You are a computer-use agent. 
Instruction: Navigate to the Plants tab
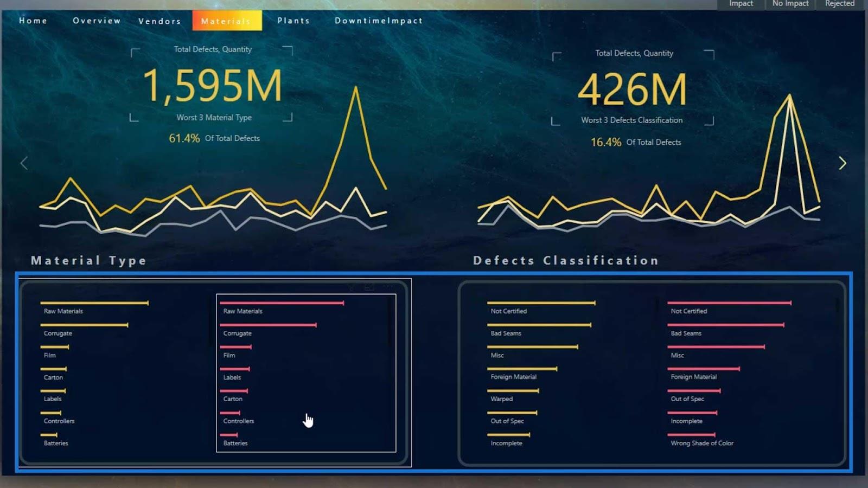[293, 21]
